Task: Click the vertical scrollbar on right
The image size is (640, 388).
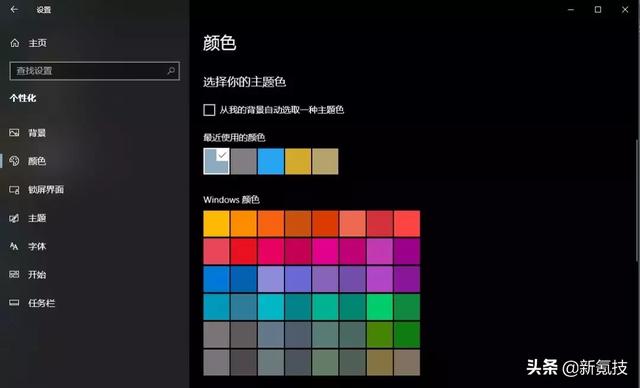Action: (x=637, y=200)
